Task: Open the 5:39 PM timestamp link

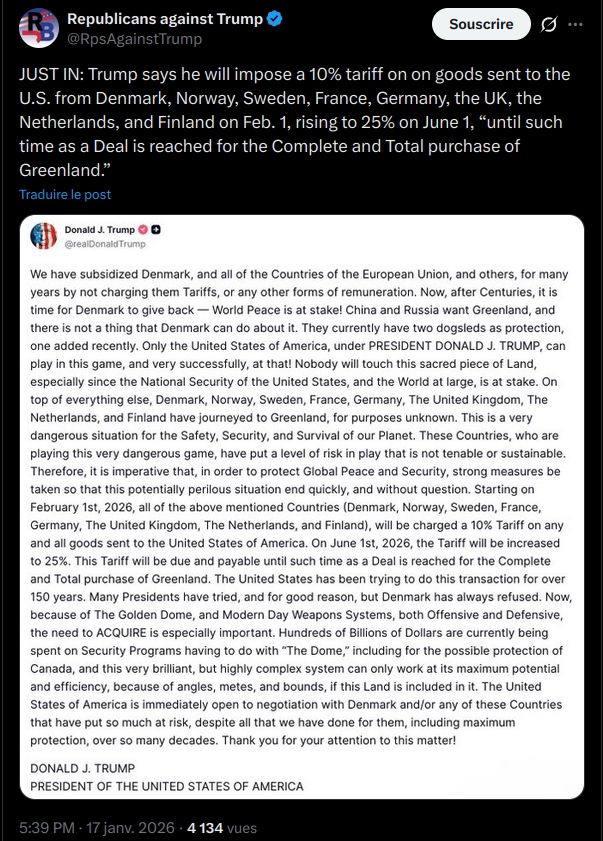Action: tap(47, 828)
